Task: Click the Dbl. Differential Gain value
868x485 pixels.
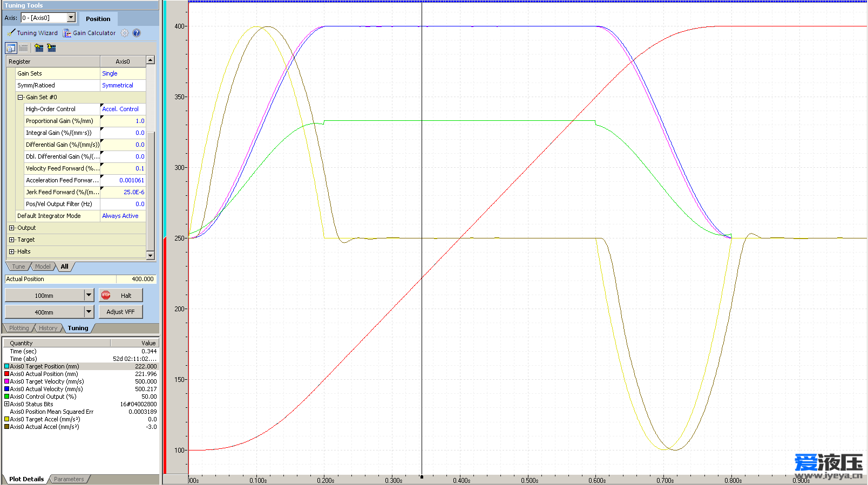Action: coord(123,156)
